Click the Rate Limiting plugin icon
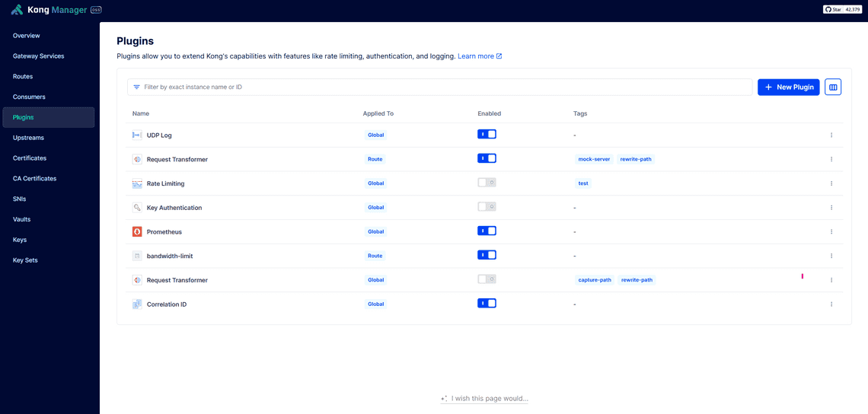The image size is (868, 414). click(x=137, y=183)
